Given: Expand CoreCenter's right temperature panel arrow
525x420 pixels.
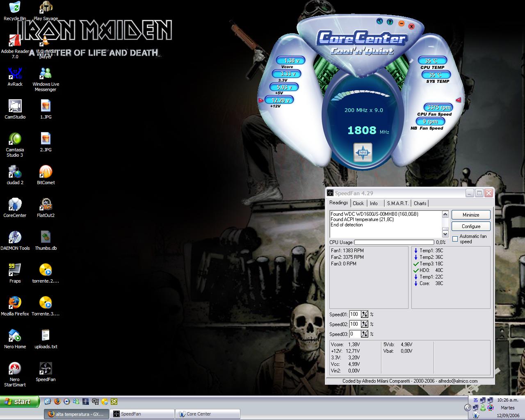Looking at the screenshot, I should (x=459, y=100).
